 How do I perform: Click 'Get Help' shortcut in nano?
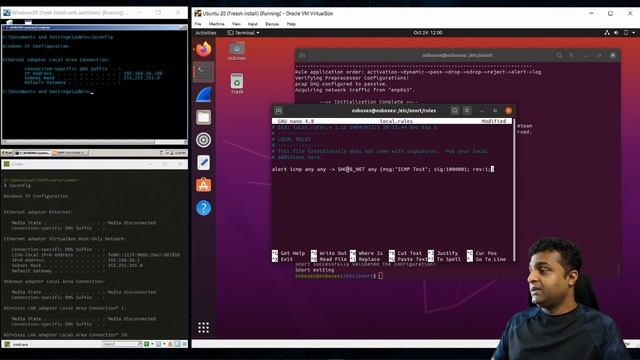coord(288,253)
